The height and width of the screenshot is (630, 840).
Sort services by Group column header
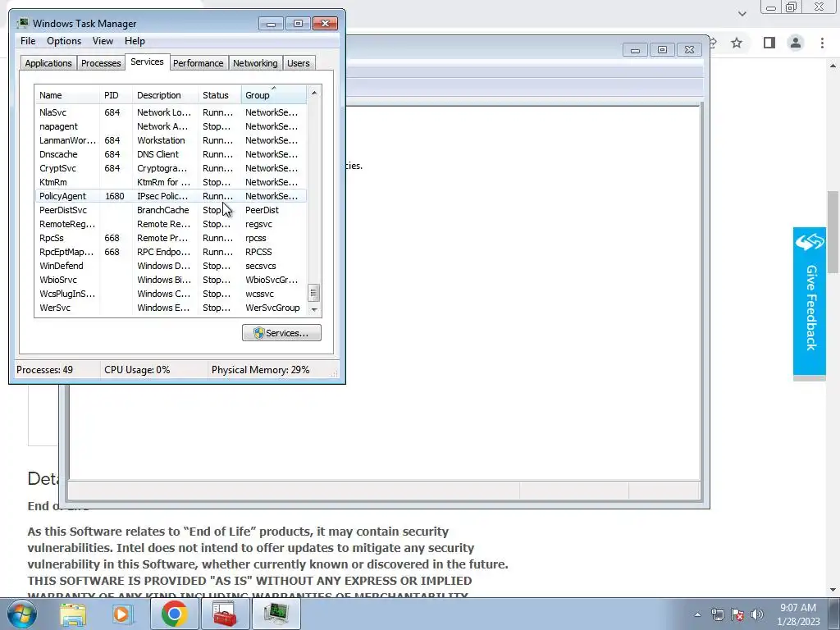274,95
